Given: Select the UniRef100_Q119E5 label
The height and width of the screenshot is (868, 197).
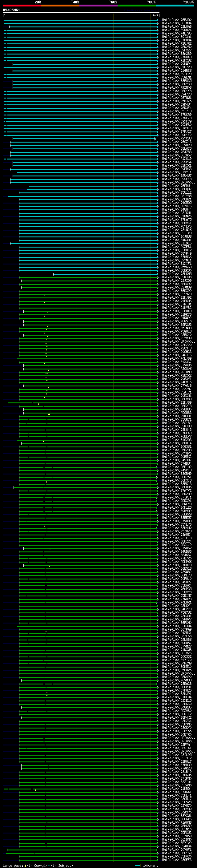Looking at the screenshot, I should pos(177,243).
